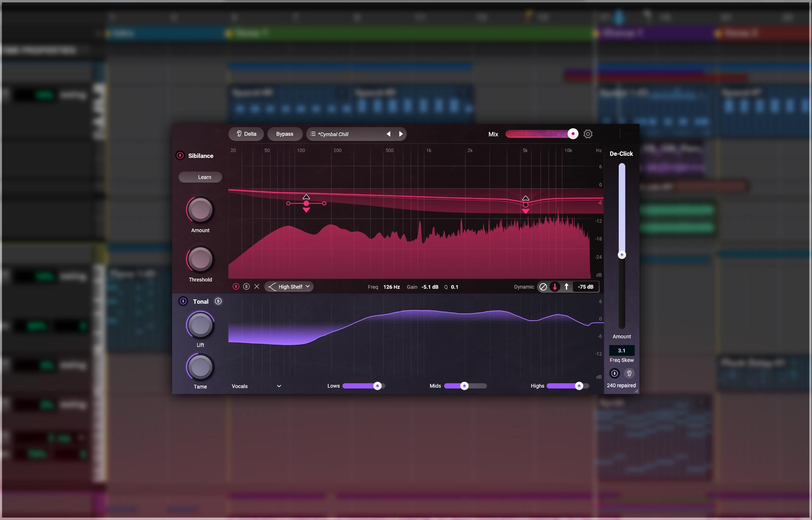Disable dynamic mode with the slash-circle icon
The image size is (812, 520).
point(543,287)
